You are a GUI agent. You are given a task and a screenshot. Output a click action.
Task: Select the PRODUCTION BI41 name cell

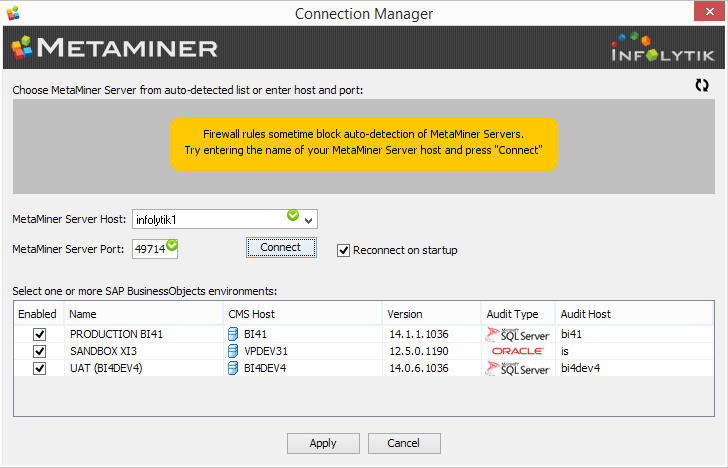(143, 334)
